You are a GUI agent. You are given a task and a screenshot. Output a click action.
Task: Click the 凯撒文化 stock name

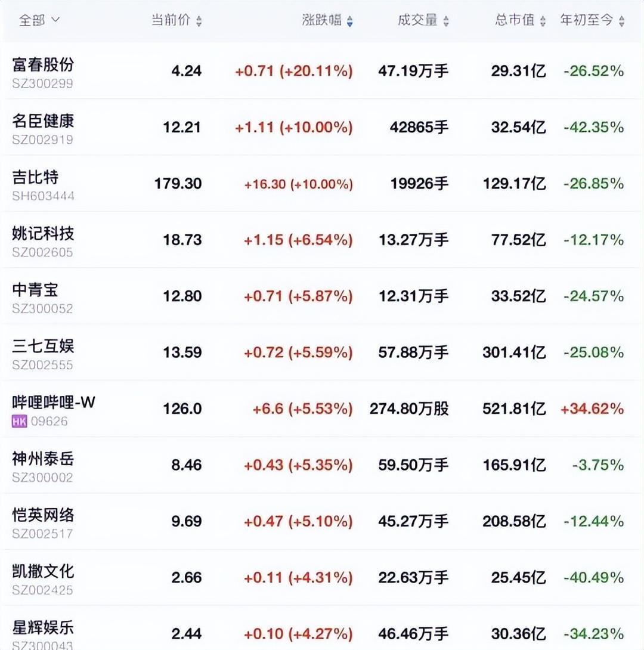pos(43,571)
